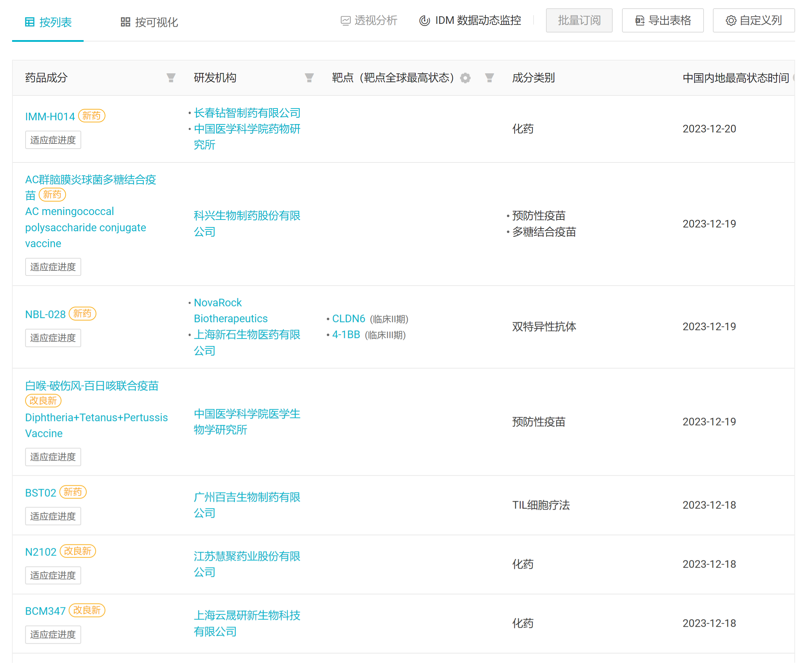Image resolution: width=801 pixels, height=672 pixels.
Task: Open filter icon for 靶点 column
Action: coord(489,78)
